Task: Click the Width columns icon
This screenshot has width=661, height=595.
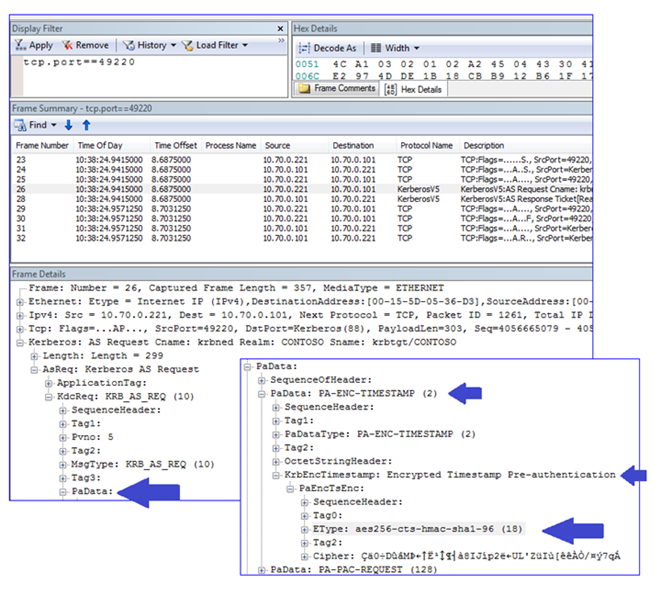Action: (x=376, y=48)
